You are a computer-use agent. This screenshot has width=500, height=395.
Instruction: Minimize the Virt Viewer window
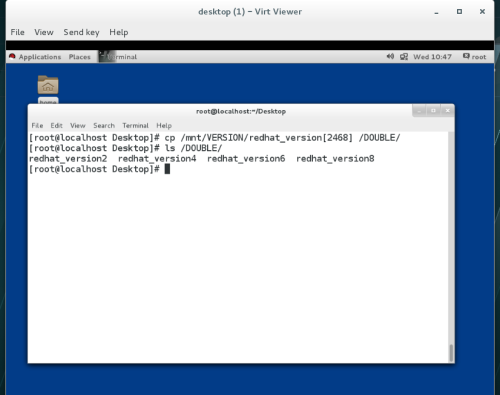436,12
